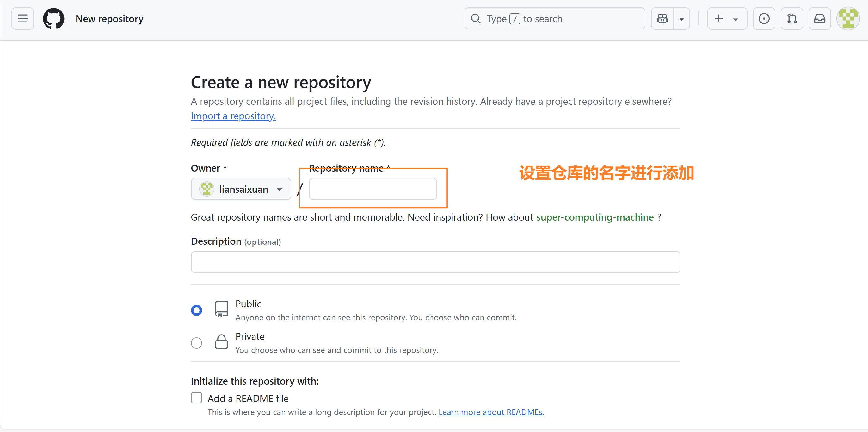Open the hamburger navigation menu
Viewport: 868px width, 432px height.
tap(22, 19)
